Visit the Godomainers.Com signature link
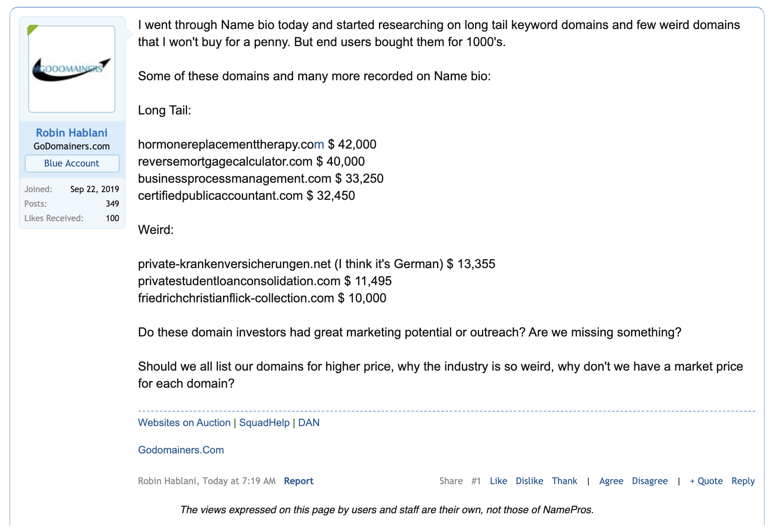769x532 pixels. coord(181,450)
